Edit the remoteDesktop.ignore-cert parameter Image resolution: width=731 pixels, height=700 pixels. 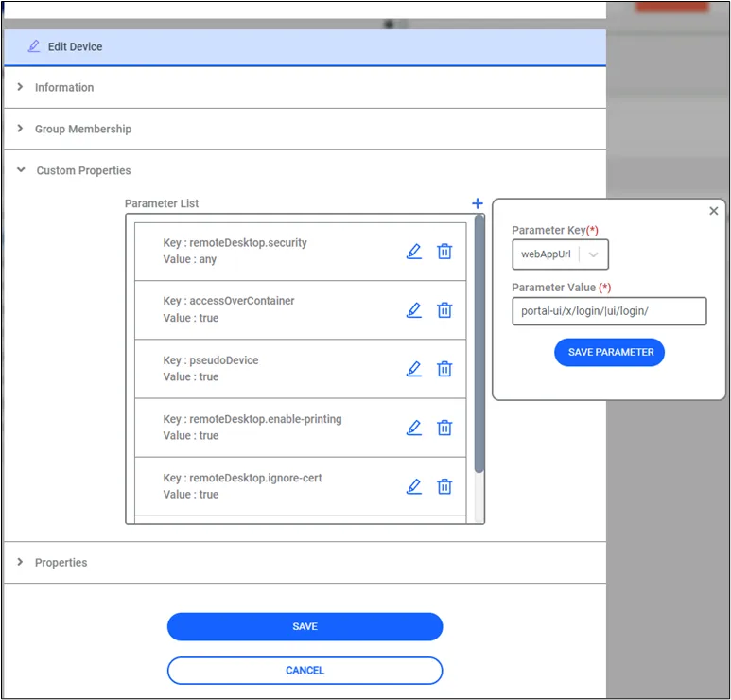pos(414,486)
